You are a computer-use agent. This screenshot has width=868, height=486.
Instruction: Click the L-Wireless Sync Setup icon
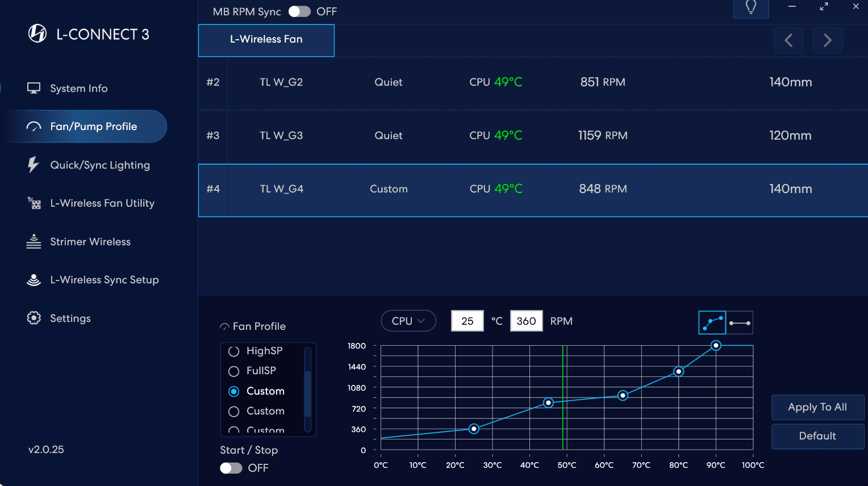click(x=34, y=279)
